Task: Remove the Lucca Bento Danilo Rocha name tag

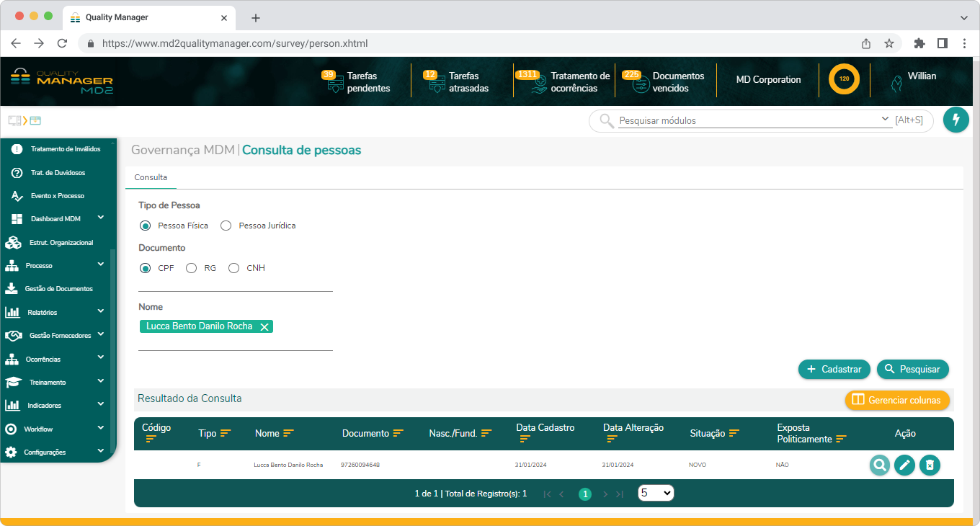Action: [x=264, y=327]
